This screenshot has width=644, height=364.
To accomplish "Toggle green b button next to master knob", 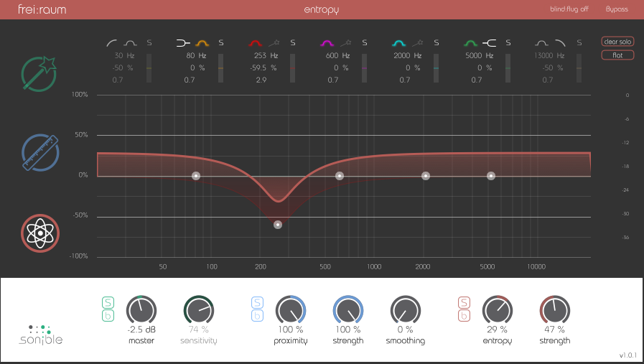I will (108, 315).
